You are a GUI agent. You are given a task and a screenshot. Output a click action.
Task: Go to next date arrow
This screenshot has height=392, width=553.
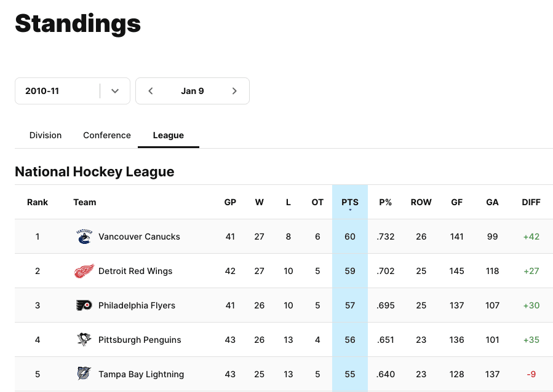(x=234, y=91)
